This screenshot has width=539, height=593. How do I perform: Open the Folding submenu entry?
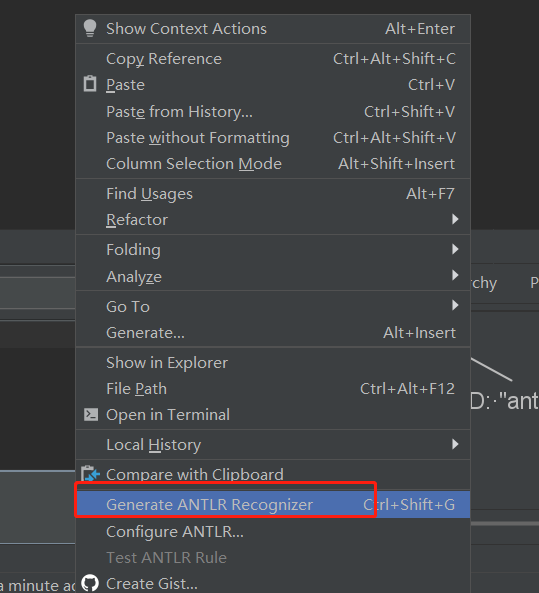(273, 250)
